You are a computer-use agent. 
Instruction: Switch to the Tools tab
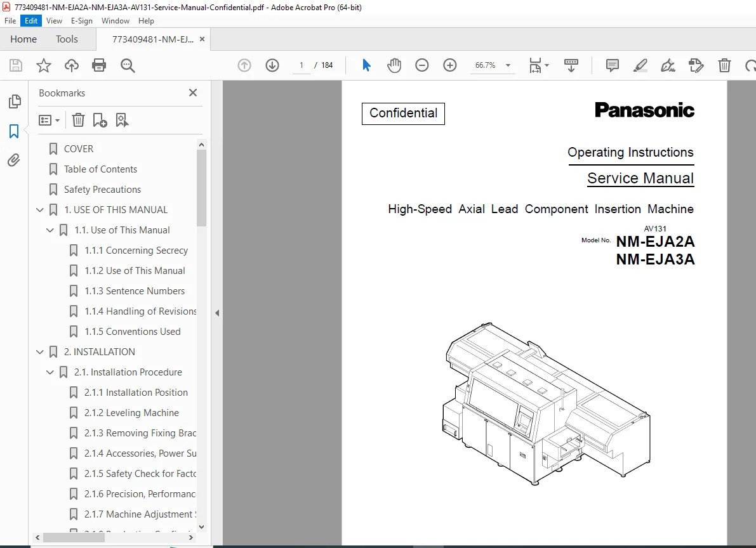(67, 39)
